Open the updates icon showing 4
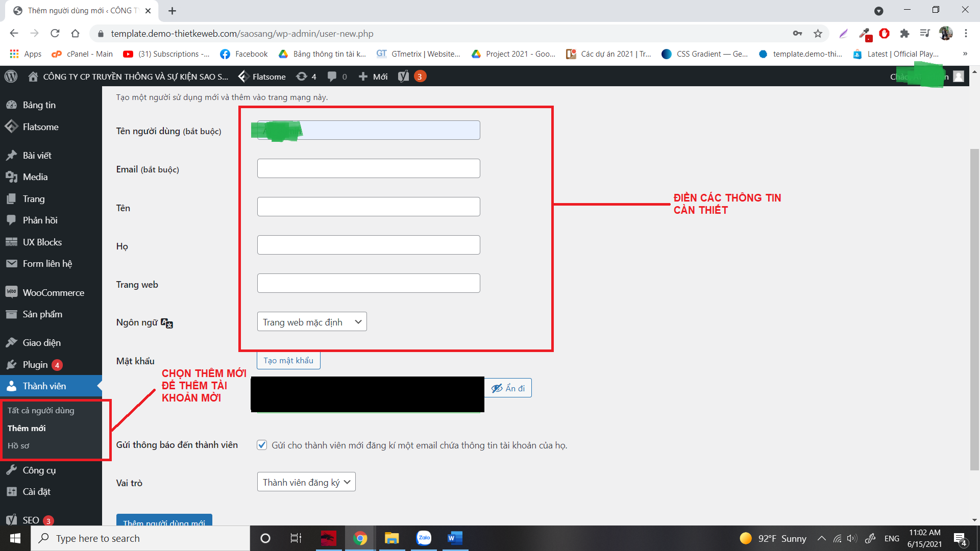The width and height of the screenshot is (980, 551). click(306, 77)
